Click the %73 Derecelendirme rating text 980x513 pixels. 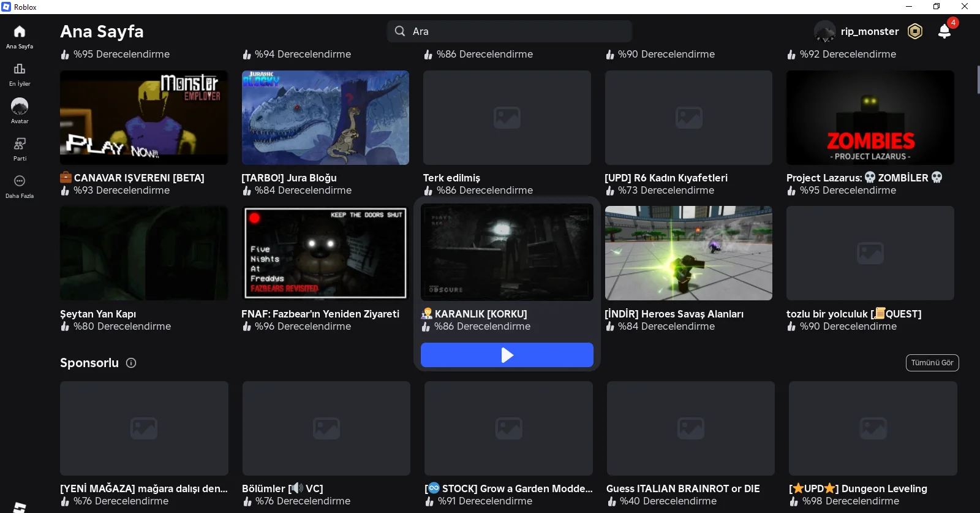coord(666,191)
